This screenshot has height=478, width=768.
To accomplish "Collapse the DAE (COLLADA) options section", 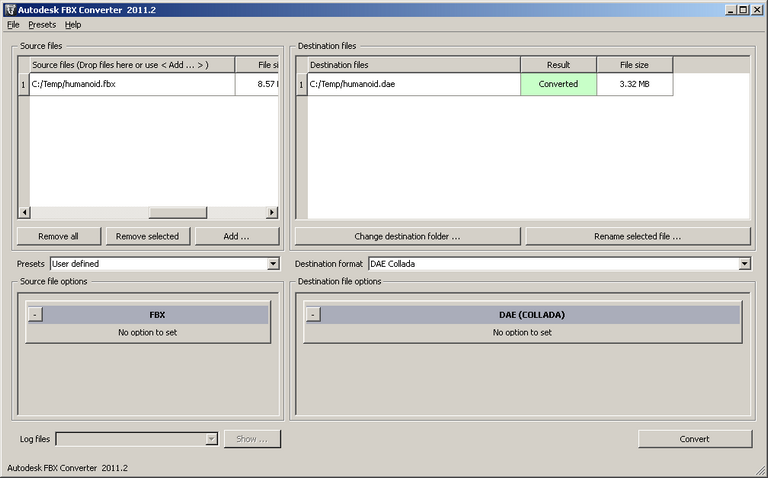I will [x=313, y=314].
